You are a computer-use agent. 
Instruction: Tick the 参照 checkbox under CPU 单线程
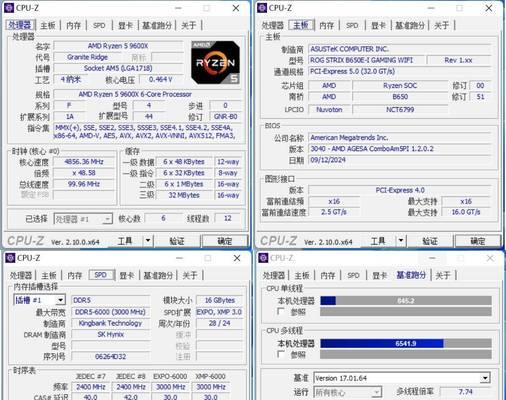pyautogui.click(x=281, y=311)
